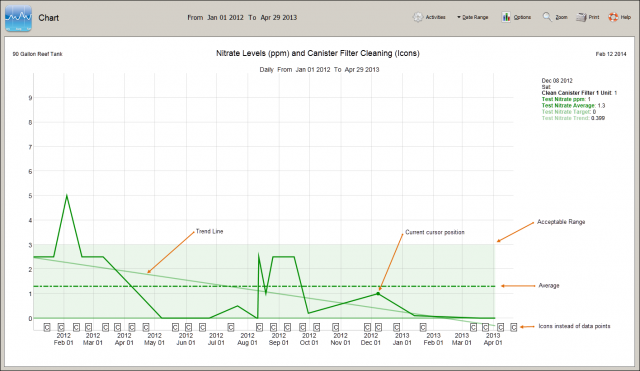Click the chart title Nitrate Levels and Canister Filter Cleaning
The height and width of the screenshot is (371, 640).
(x=318, y=53)
